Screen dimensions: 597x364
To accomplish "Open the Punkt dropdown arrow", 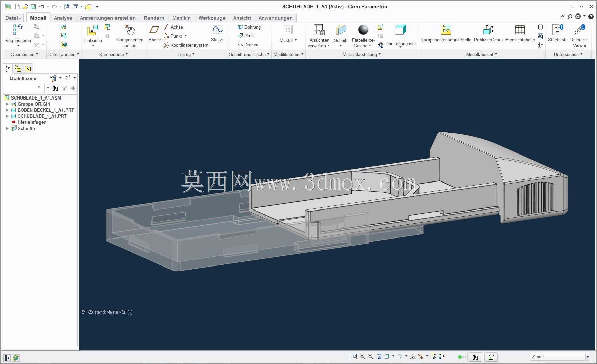I will coord(186,36).
